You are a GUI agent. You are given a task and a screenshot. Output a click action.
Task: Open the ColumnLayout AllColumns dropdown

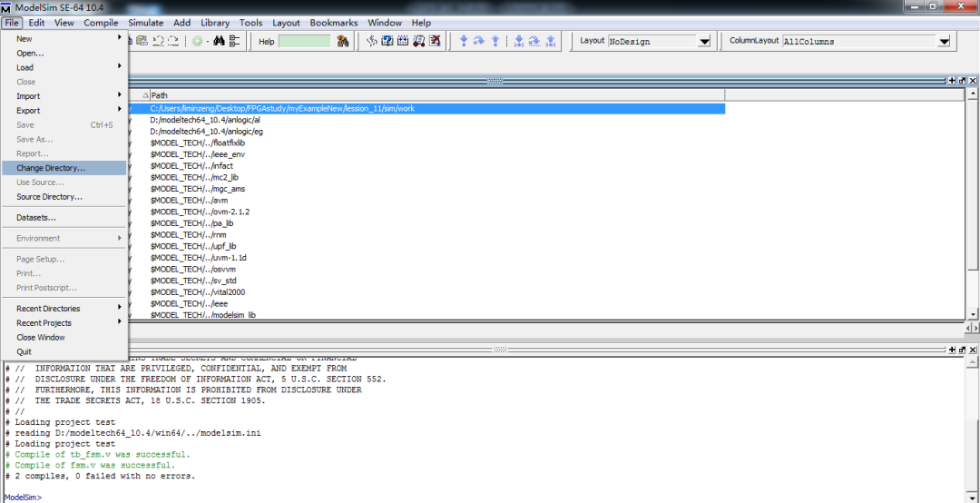944,41
